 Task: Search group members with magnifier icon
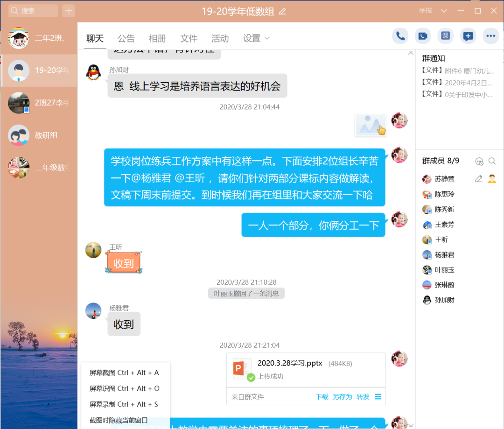(x=492, y=161)
